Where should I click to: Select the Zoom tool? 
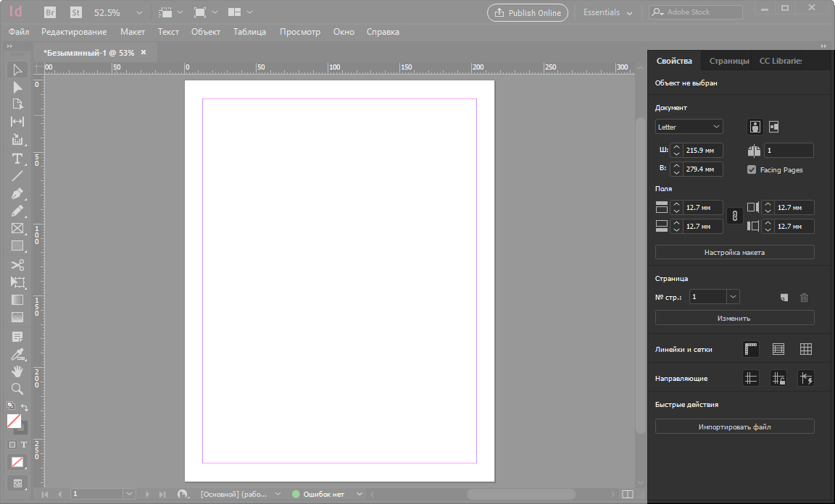(x=17, y=389)
